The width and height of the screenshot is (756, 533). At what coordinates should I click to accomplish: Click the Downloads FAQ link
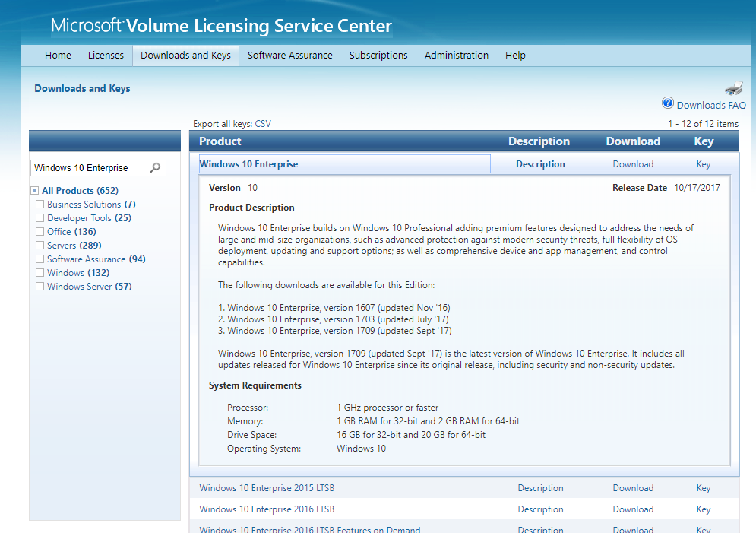[711, 105]
